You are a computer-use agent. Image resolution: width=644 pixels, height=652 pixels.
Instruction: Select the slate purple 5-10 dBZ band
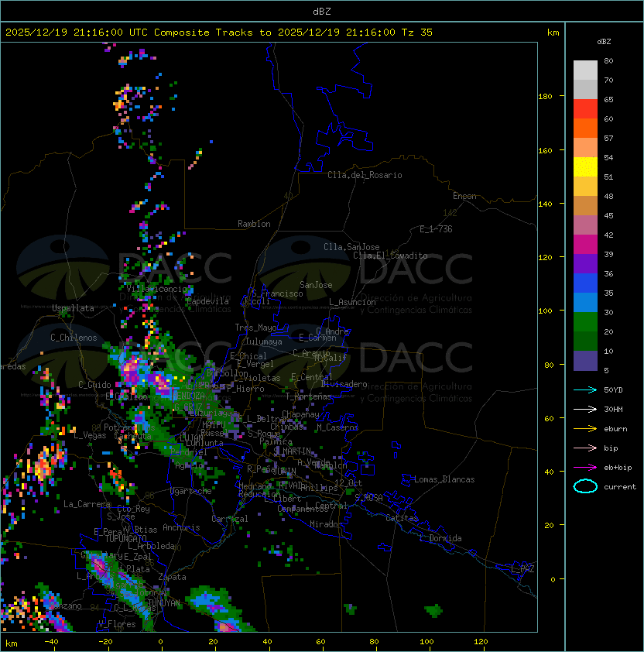[585, 361]
